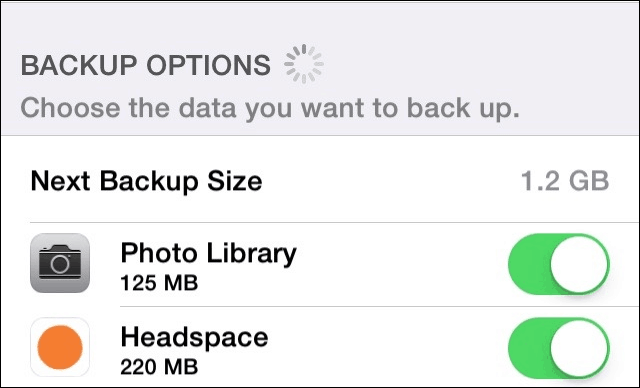Tap the orange Headspace app icon
The width and height of the screenshot is (640, 388).
point(60,347)
